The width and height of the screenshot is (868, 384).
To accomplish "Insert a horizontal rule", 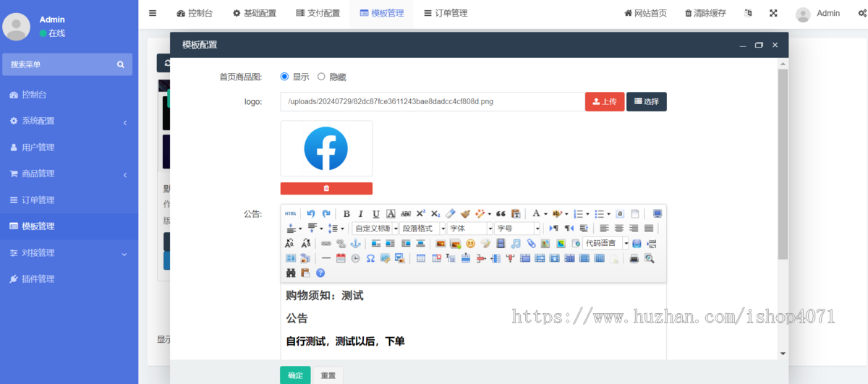I will 326,258.
